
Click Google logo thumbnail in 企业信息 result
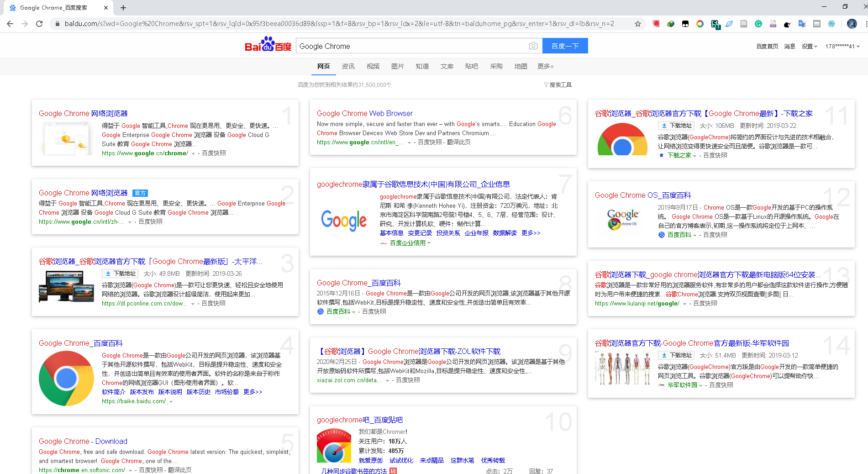[344, 220]
